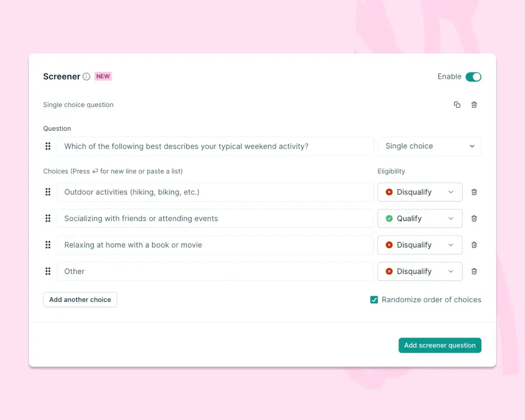Screen dimensions: 525x420
Task: Click Add another choice button
Action: pos(80,299)
